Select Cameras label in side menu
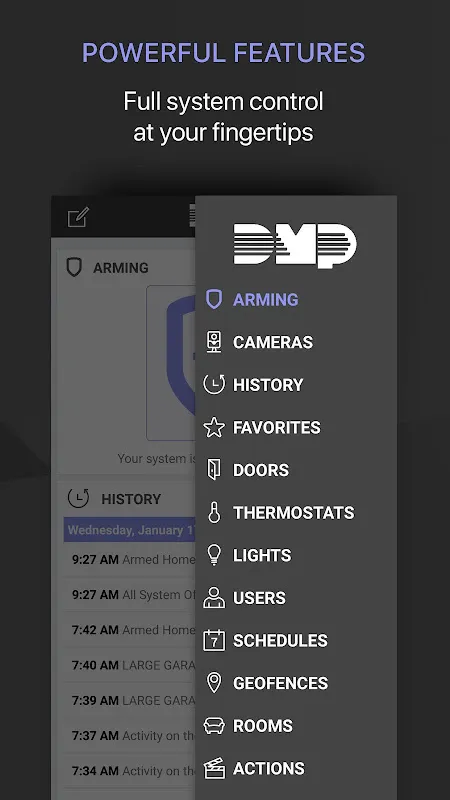450x800 pixels. coord(273,342)
